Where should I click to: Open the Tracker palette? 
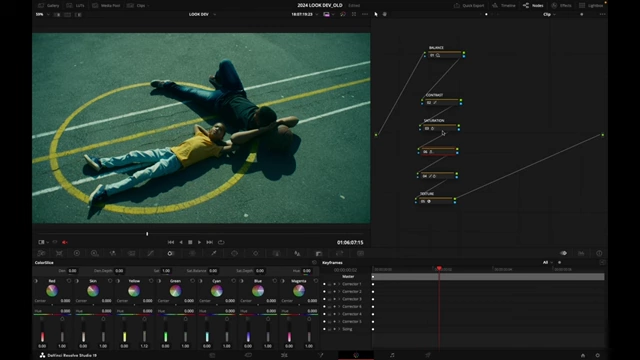point(256,253)
